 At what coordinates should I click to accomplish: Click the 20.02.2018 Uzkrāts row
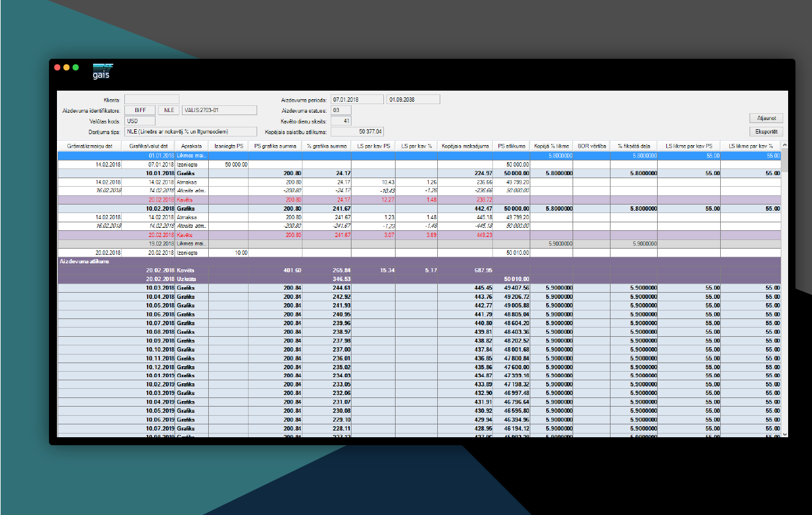tap(419, 279)
